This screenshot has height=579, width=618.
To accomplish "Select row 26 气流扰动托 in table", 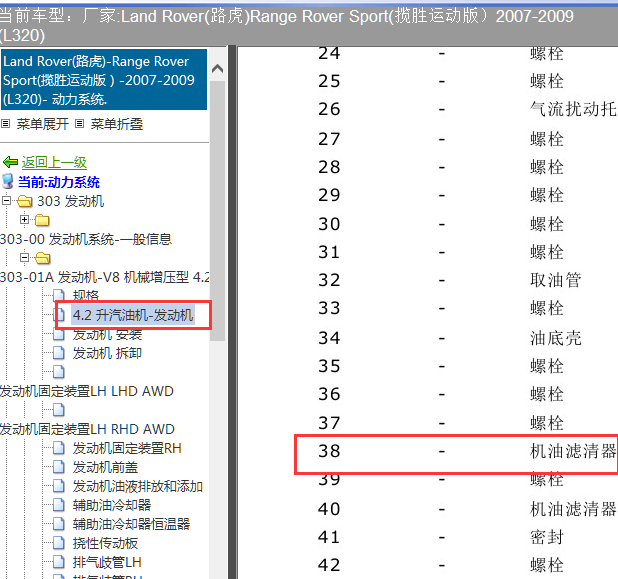I will tap(467, 109).
